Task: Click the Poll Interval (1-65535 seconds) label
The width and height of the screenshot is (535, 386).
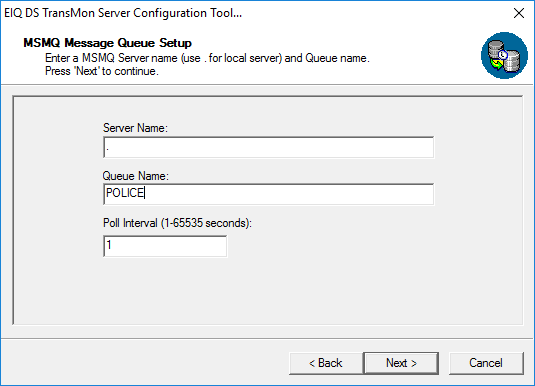Action: click(x=177, y=223)
